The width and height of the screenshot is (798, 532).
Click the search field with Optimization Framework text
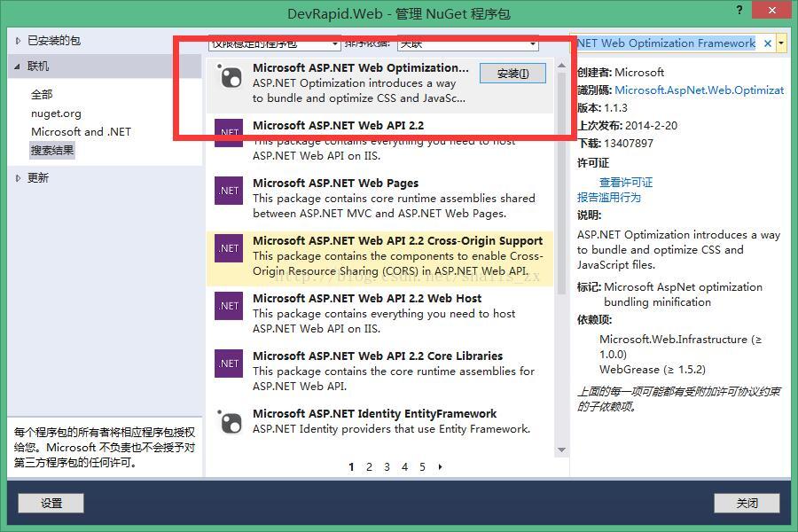tap(666, 43)
